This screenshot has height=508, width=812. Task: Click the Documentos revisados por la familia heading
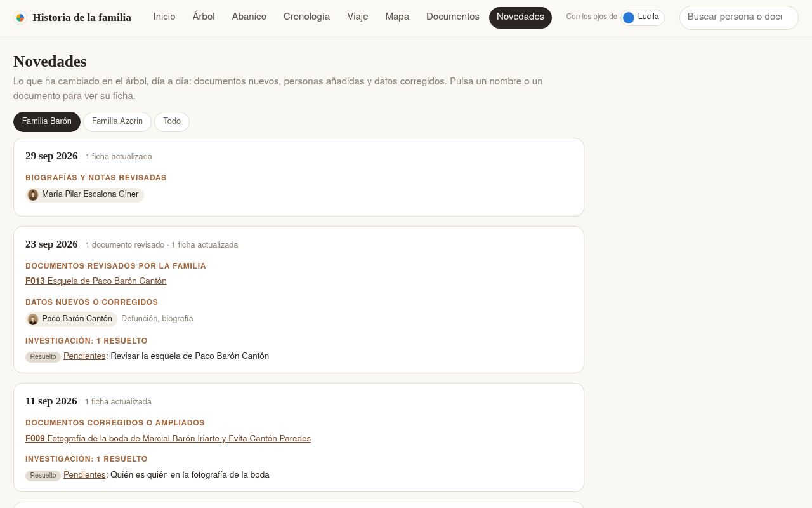click(115, 266)
